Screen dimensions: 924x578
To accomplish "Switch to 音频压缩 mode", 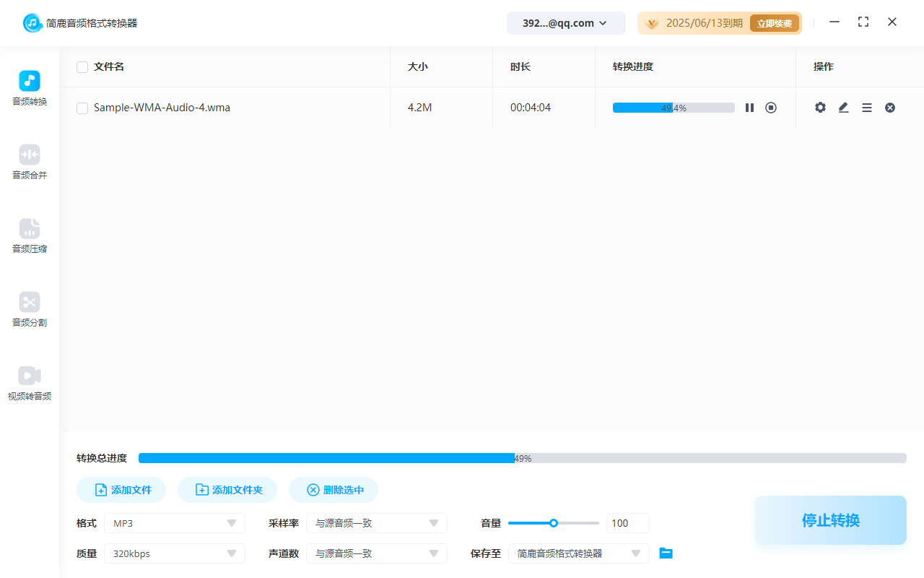I will tap(29, 236).
